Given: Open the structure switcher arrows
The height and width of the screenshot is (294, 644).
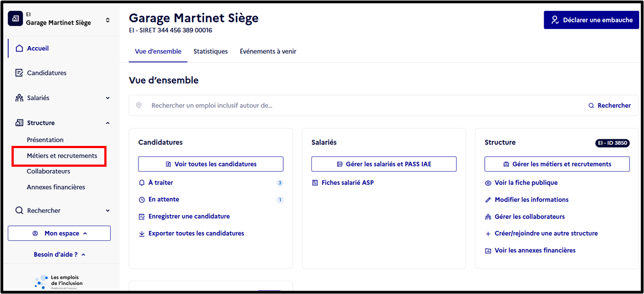Looking at the screenshot, I should (108, 19).
